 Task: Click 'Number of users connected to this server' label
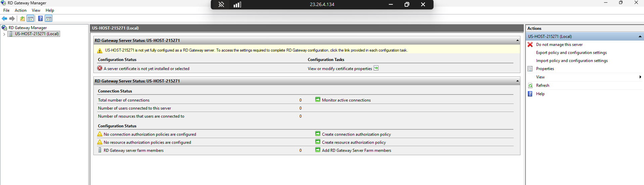point(134,108)
